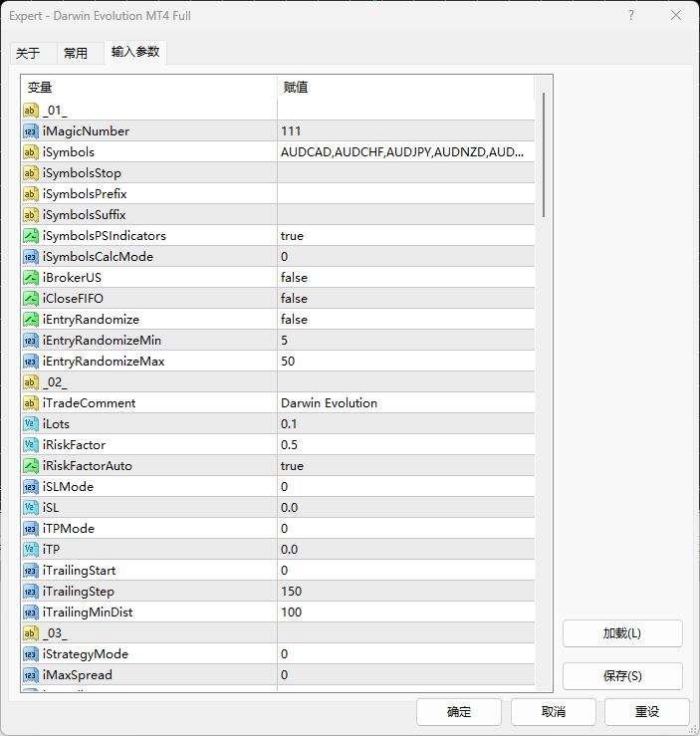This screenshot has width=700, height=736.
Task: Select the iCloseFIFO value false
Action: coord(294,299)
